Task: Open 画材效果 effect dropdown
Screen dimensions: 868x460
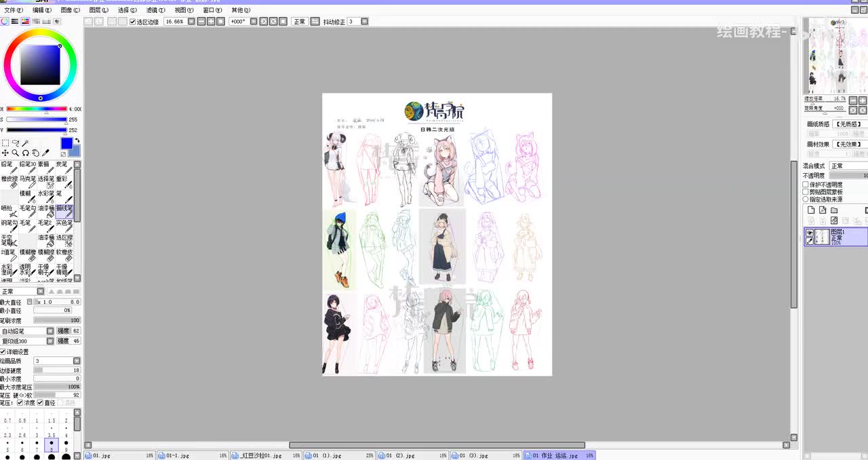Action: coord(850,144)
